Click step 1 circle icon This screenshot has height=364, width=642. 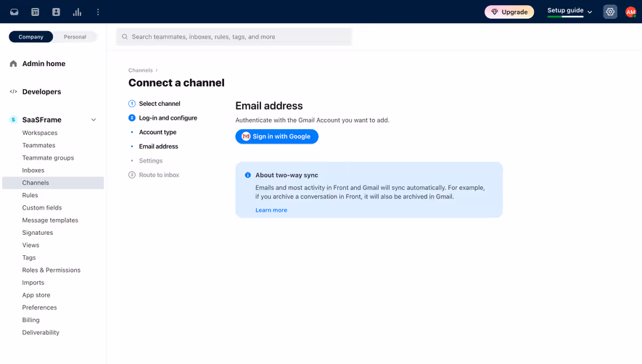click(x=132, y=104)
